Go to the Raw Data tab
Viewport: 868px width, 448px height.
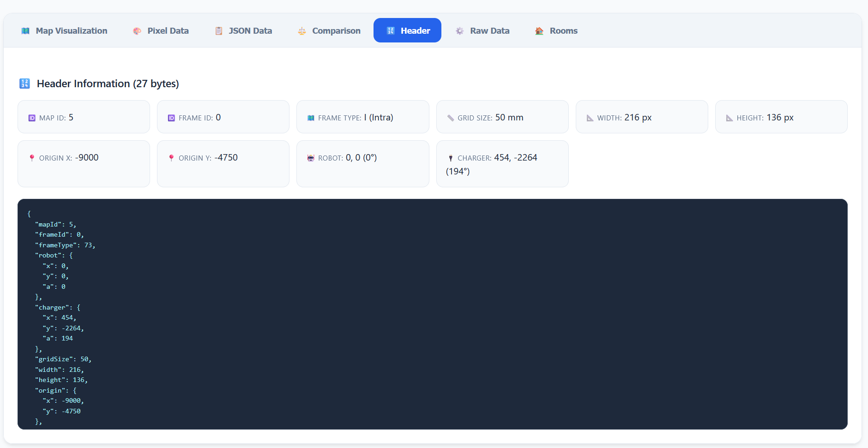pos(482,30)
